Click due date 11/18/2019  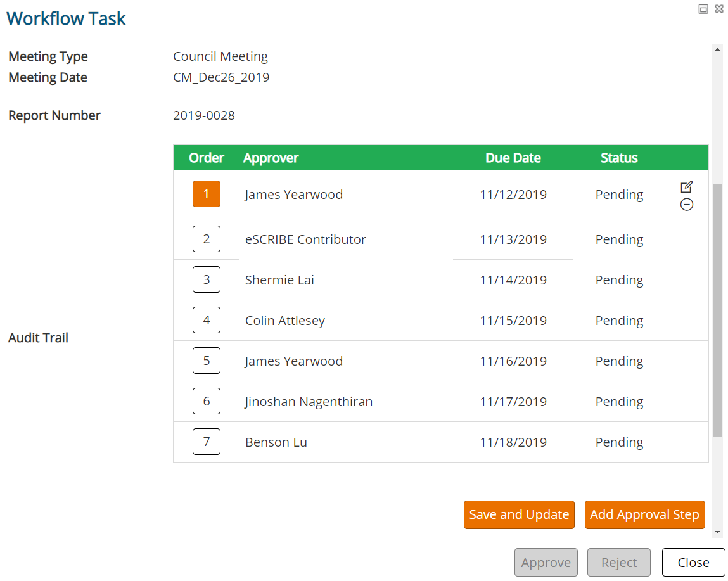coord(513,442)
